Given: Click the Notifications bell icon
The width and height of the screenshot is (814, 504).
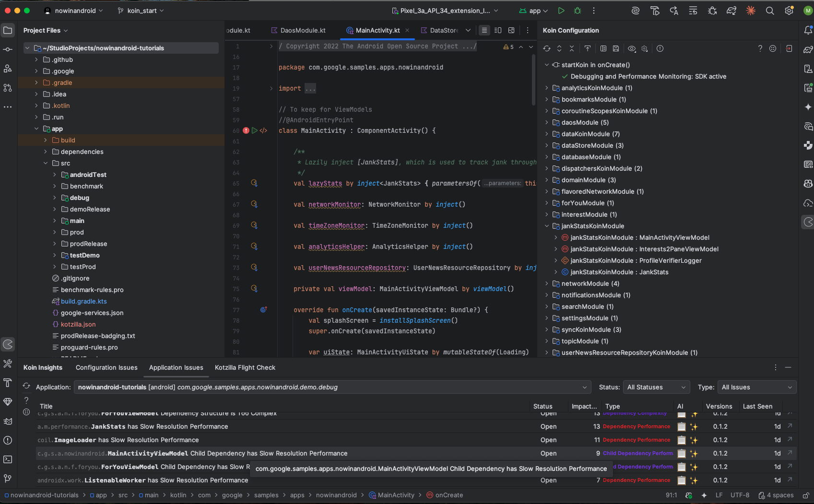Looking at the screenshot, I should click(x=808, y=30).
